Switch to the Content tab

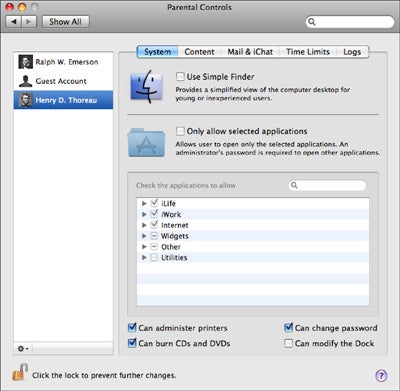tap(199, 52)
